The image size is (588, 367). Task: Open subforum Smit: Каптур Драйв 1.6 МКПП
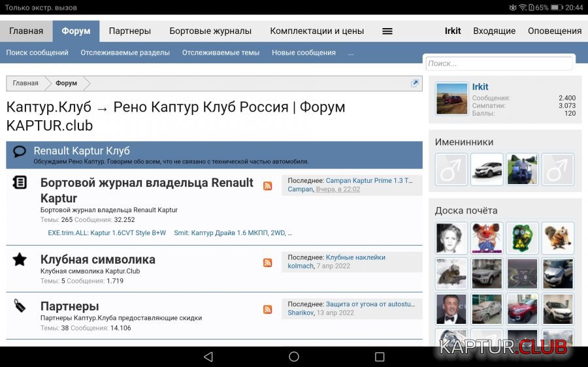pyautogui.click(x=233, y=232)
